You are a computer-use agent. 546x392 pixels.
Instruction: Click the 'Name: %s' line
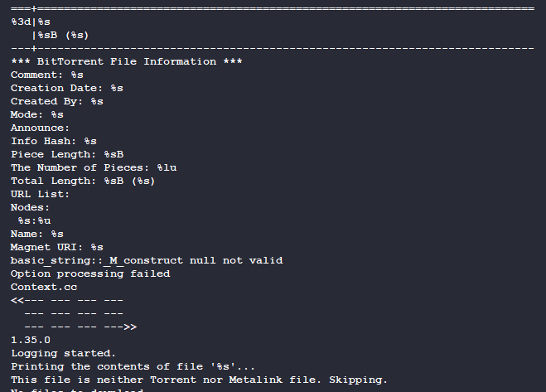pyautogui.click(x=37, y=234)
